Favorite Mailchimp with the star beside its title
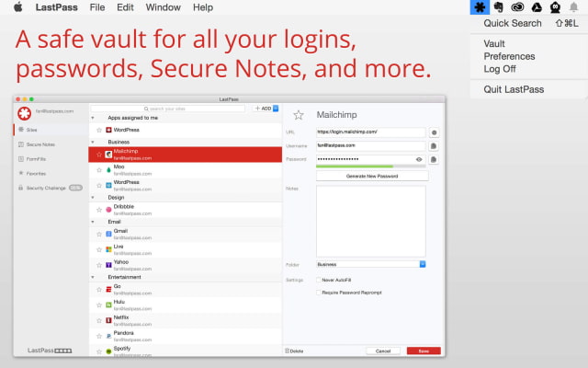 [298, 115]
